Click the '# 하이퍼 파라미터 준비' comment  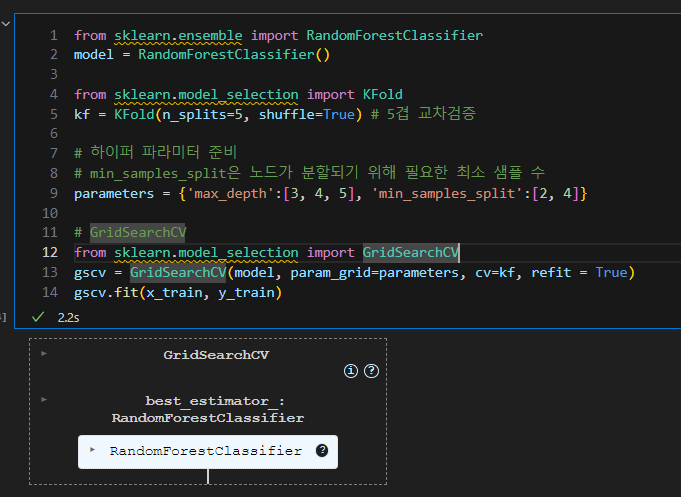[155, 152]
